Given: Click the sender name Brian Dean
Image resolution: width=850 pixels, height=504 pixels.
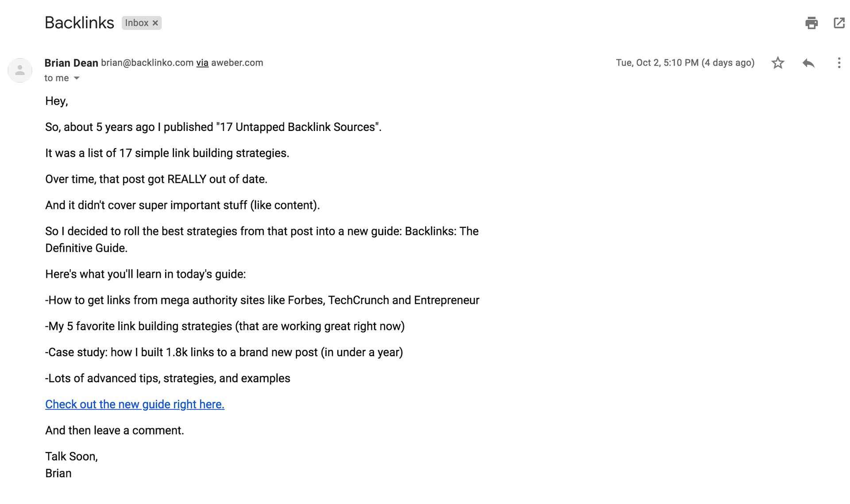Looking at the screenshot, I should click(x=71, y=63).
